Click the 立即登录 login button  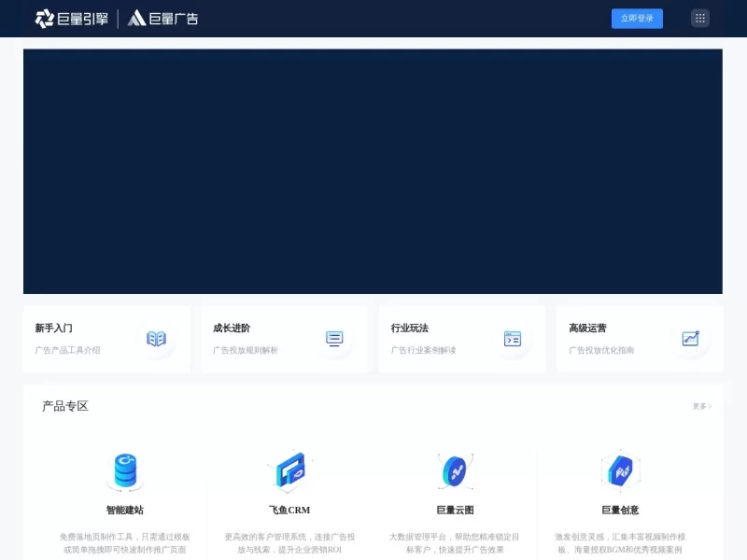coord(637,18)
